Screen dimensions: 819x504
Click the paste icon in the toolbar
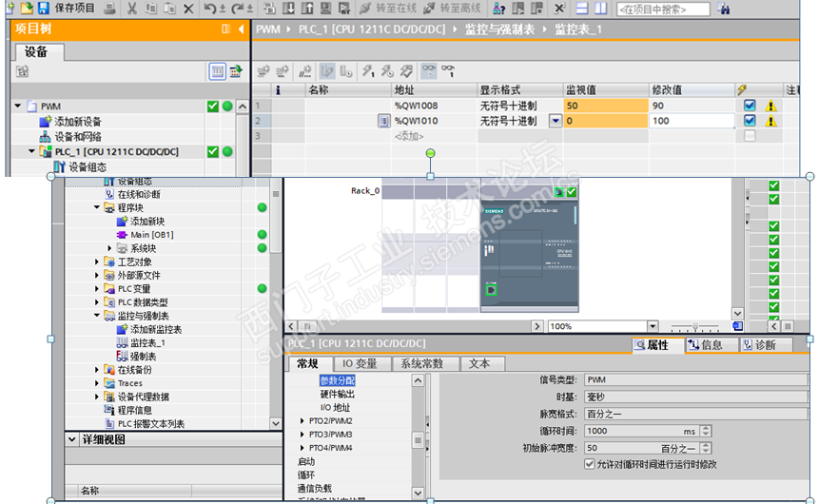click(169, 9)
